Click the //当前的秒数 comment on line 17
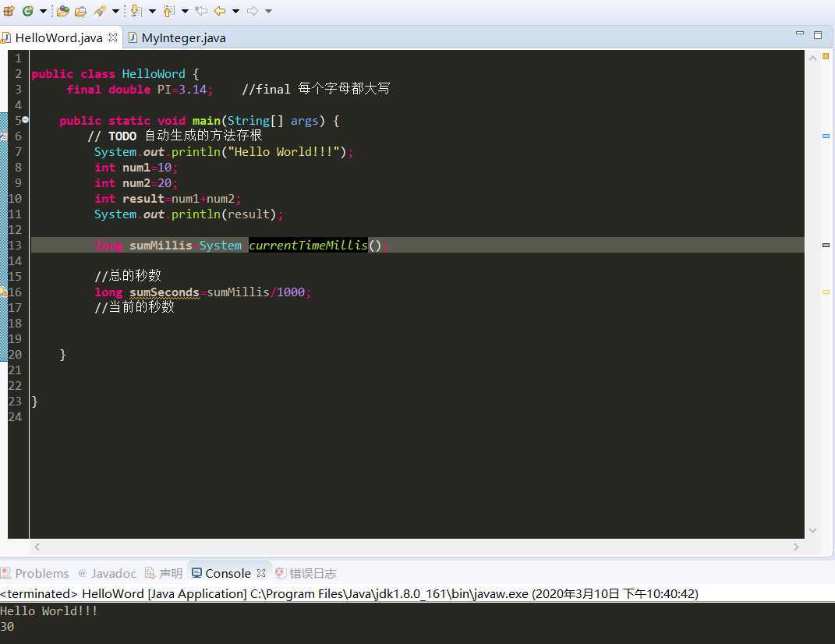835x644 pixels. (135, 307)
